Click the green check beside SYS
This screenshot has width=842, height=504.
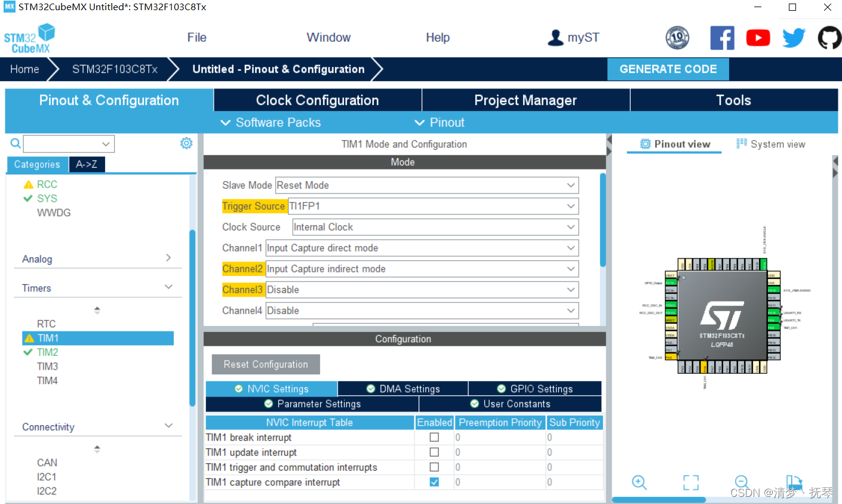point(28,198)
